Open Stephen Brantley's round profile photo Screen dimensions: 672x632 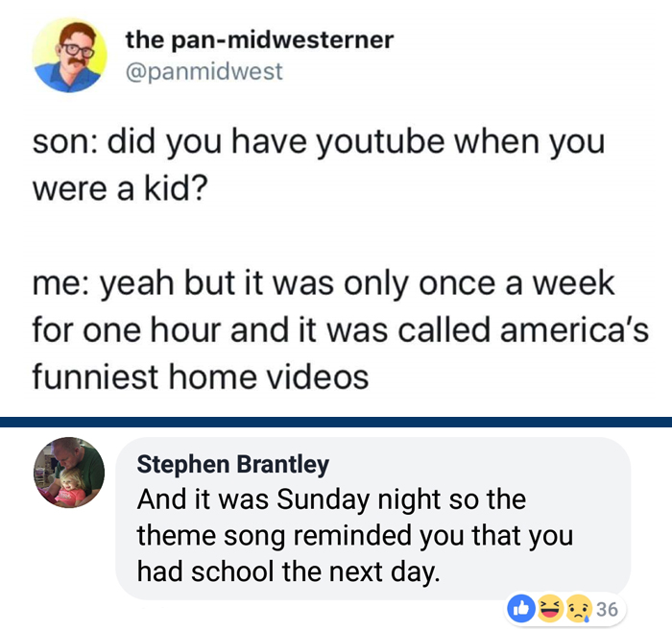pos(69,473)
